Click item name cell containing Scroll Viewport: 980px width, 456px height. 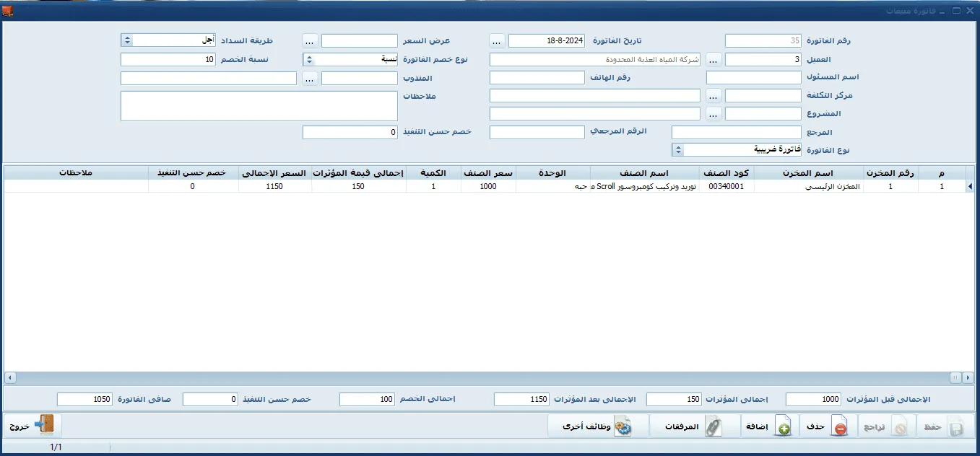pos(645,187)
